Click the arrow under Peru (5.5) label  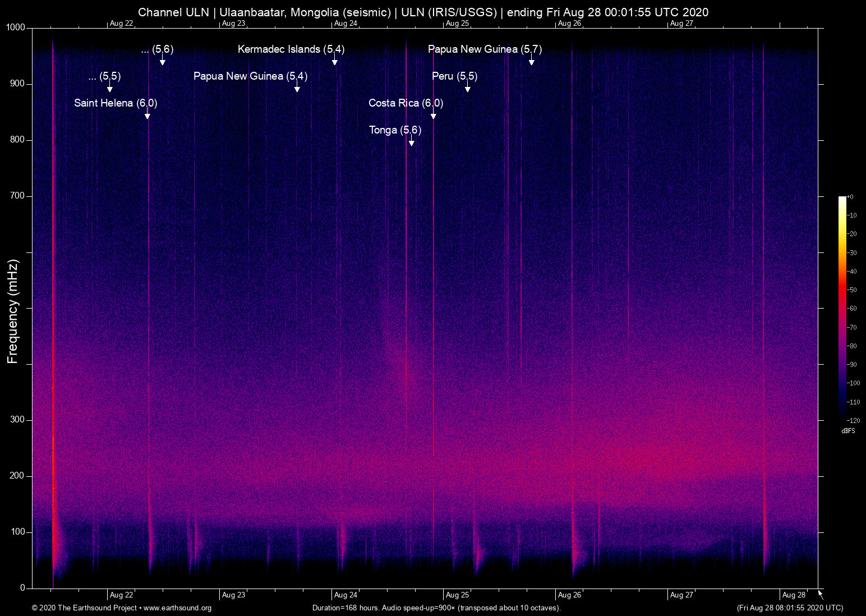pos(467,88)
